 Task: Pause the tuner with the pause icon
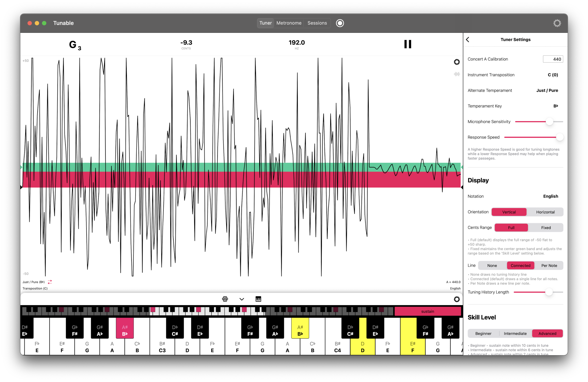click(x=408, y=44)
